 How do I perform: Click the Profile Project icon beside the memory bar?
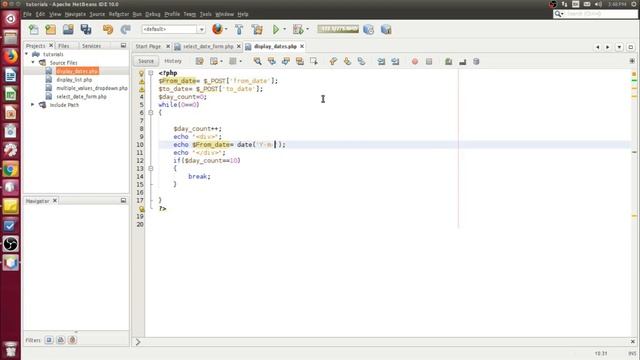[x=369, y=29]
